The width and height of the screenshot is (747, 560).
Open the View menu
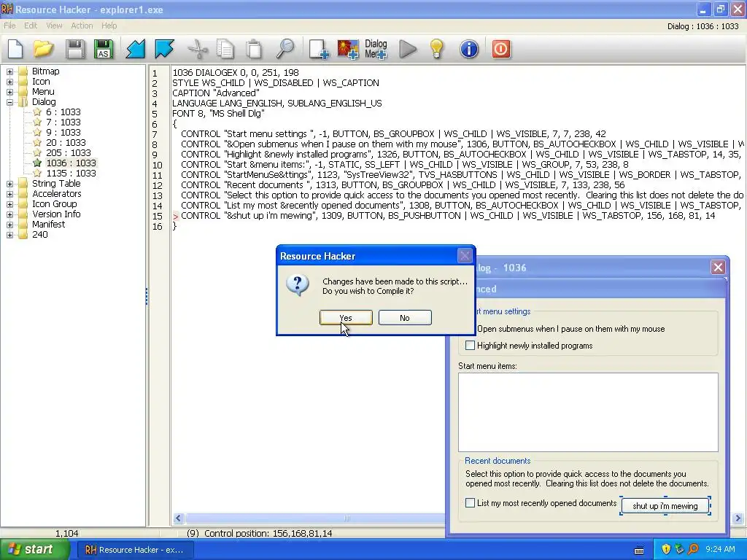(x=54, y=26)
